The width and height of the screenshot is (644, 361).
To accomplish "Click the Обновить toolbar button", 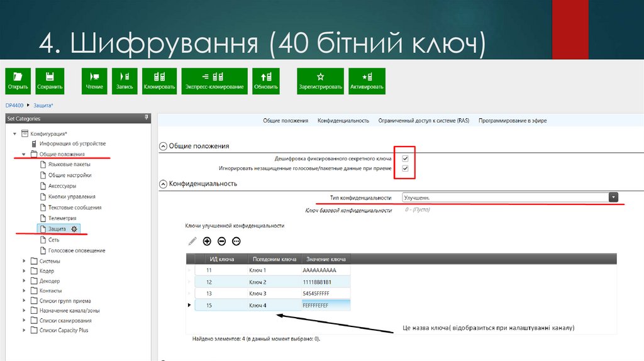I will (266, 81).
